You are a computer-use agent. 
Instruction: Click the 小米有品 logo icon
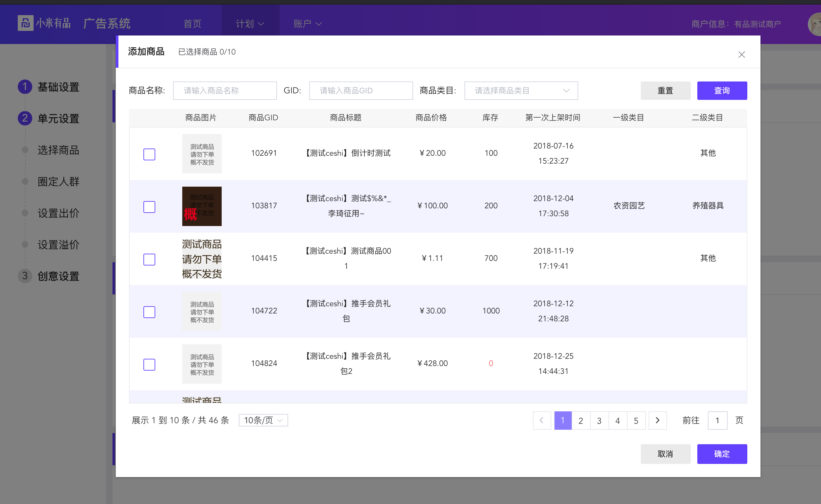[x=25, y=23]
